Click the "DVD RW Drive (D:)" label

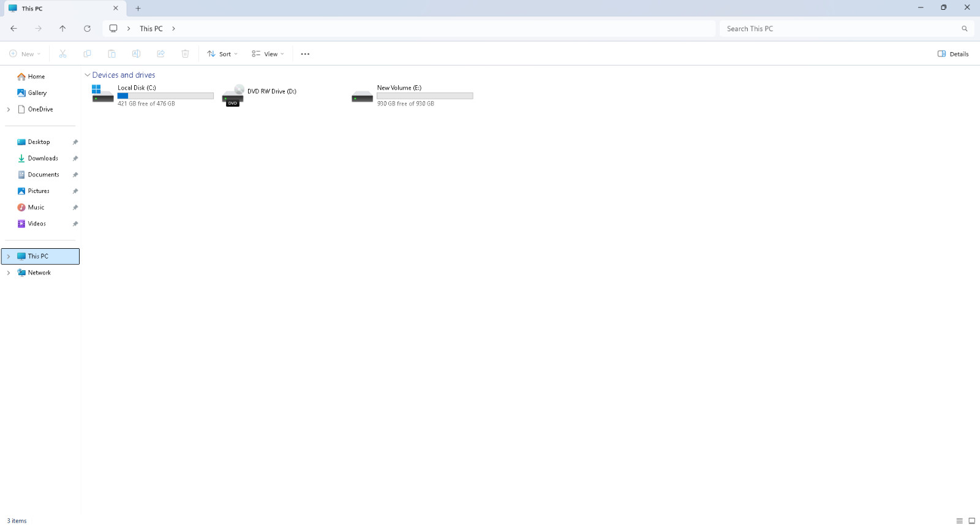point(272,91)
